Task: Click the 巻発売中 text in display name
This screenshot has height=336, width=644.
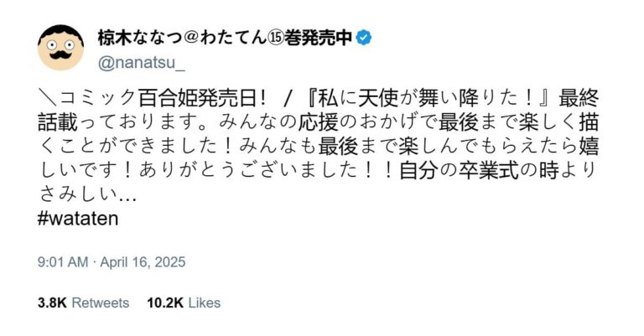Action: coord(319,39)
